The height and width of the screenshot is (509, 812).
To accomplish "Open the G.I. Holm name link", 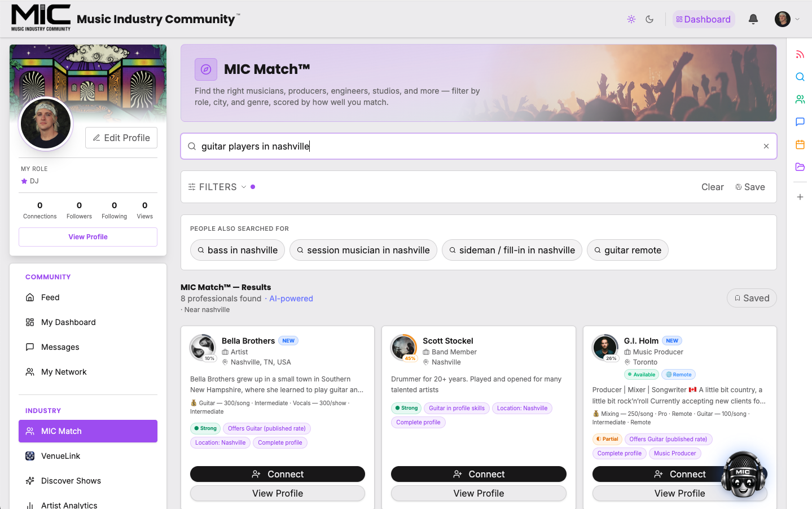I will (x=641, y=341).
